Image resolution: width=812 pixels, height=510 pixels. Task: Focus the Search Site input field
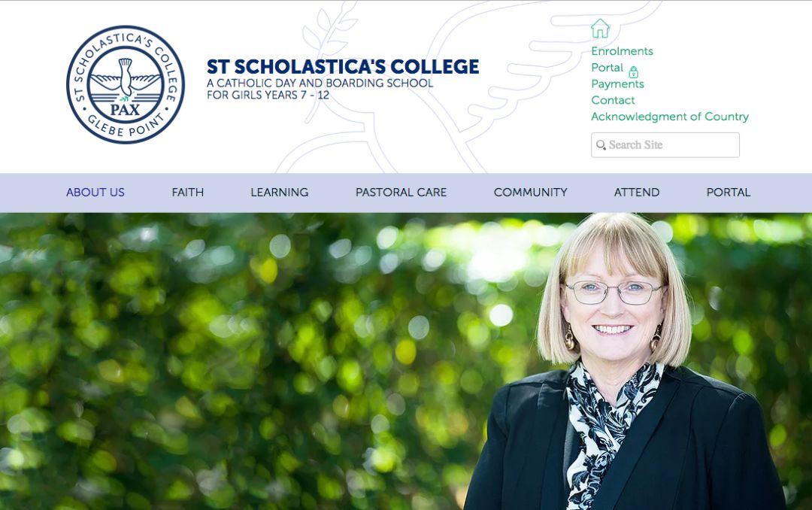[665, 144]
